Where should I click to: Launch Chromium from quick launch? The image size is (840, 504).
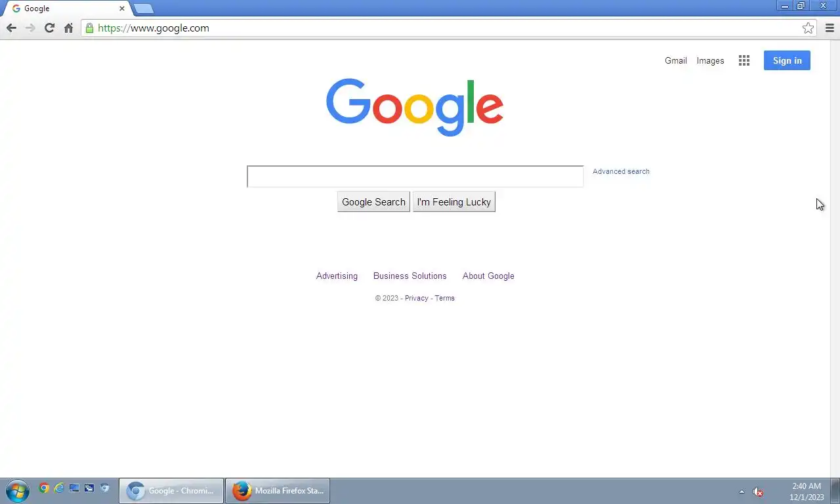tap(104, 488)
